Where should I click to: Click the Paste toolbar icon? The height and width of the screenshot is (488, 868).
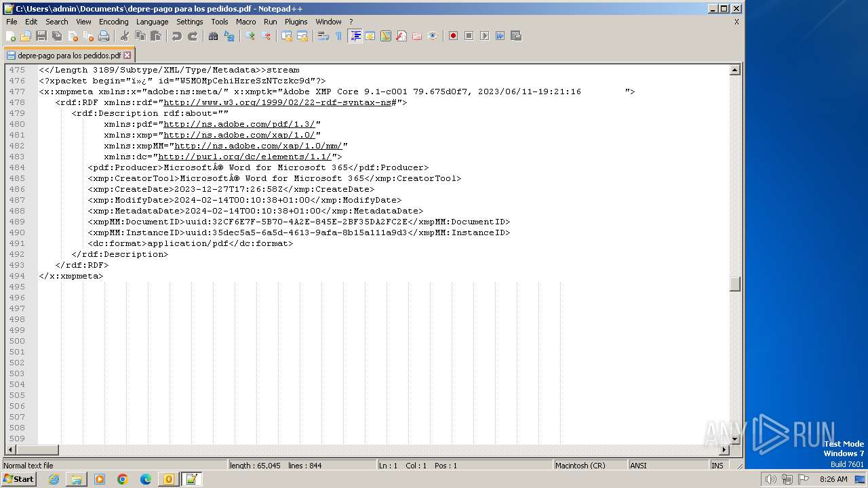pyautogui.click(x=156, y=36)
